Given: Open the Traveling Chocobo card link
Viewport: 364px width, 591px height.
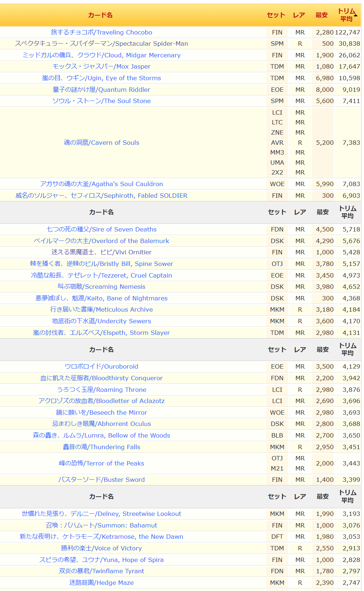Looking at the screenshot, I should point(101,32).
